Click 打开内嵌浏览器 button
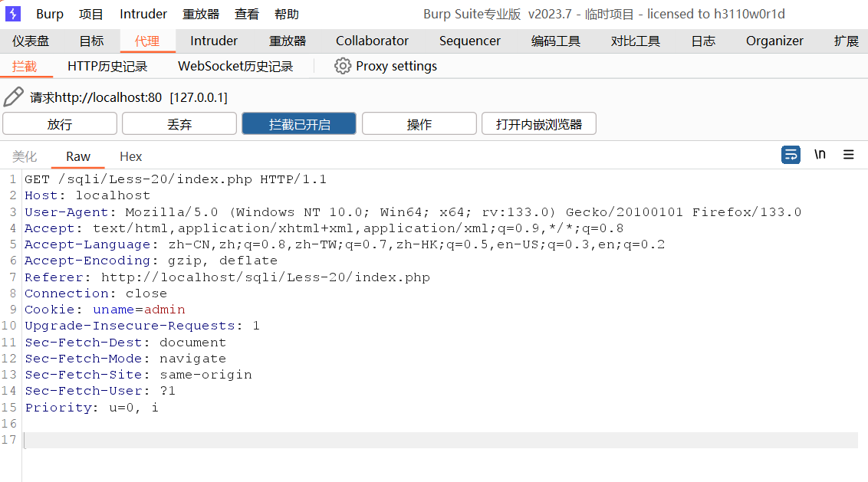This screenshot has height=482, width=868. tap(538, 123)
